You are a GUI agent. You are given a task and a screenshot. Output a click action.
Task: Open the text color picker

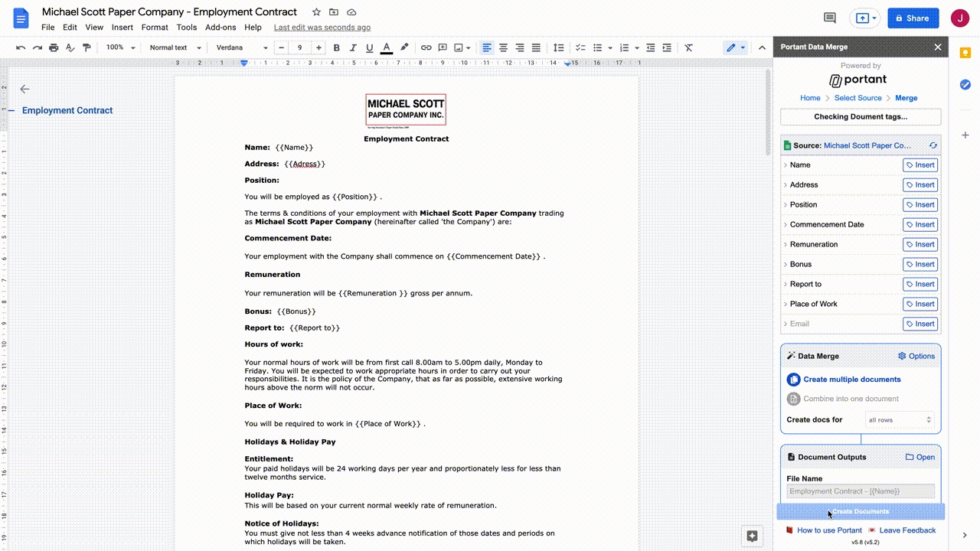click(x=387, y=47)
